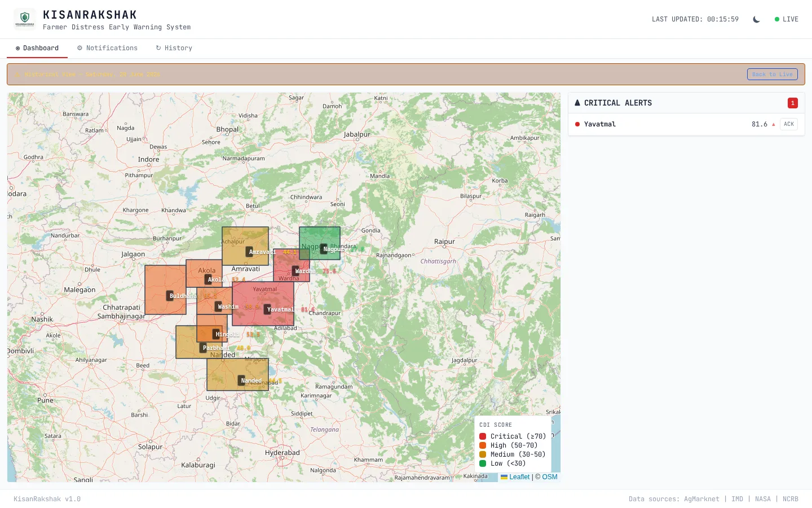Screen dimensions: 812x508
Task: Click the Back to Live button
Action: click(773, 75)
